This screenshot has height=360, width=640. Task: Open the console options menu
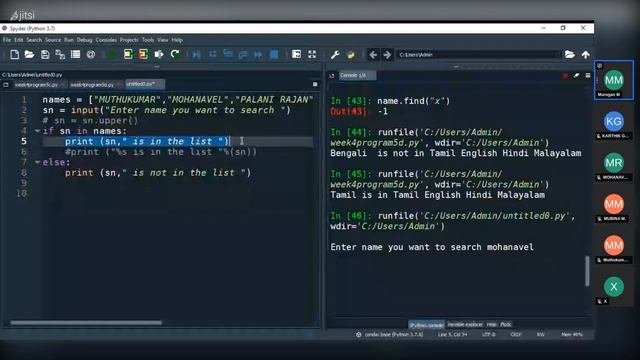tap(588, 76)
